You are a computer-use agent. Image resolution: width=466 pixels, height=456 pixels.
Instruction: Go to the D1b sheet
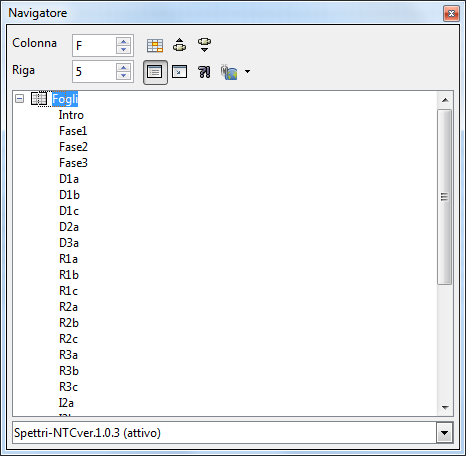point(69,195)
